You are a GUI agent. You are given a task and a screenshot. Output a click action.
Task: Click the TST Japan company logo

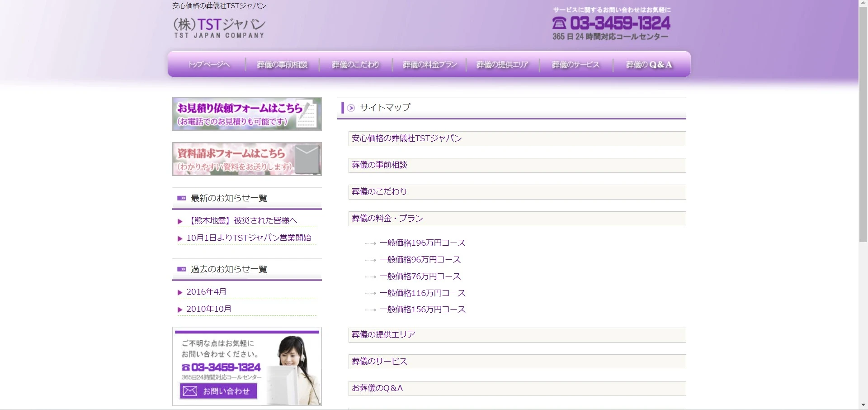[x=219, y=28]
